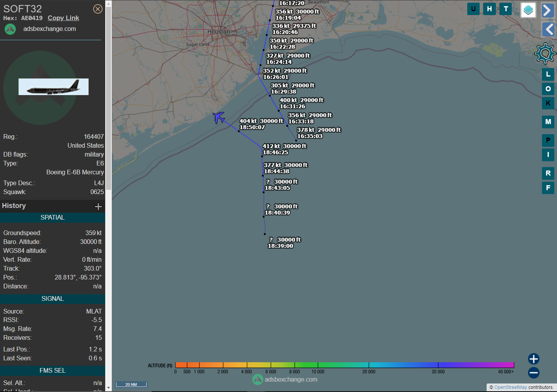This screenshot has height=392, width=557.
Task: Click the 378 kt 16:35:03 track label
Action: click(x=319, y=133)
